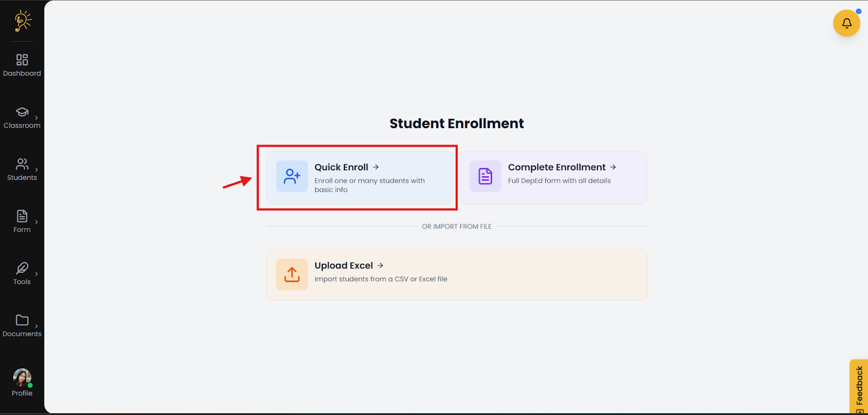Screen dimensions: 868x415
Task: Expand the Tools submenu chevron
Action: pyautogui.click(x=36, y=274)
